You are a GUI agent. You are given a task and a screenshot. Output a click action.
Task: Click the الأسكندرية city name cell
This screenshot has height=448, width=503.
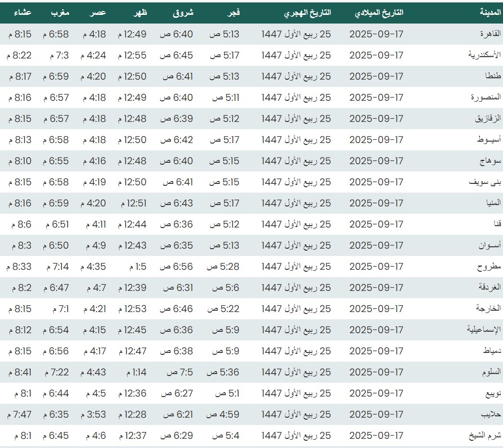click(484, 55)
